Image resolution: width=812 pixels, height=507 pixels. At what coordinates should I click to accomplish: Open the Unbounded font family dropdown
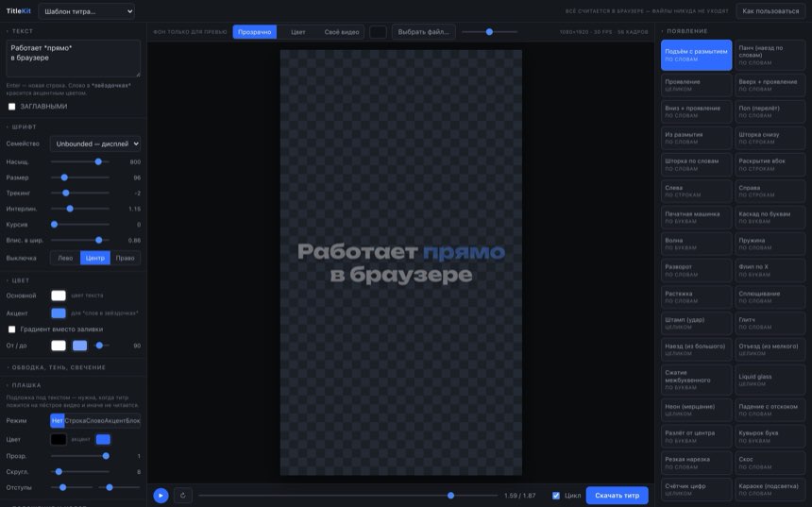(x=95, y=144)
